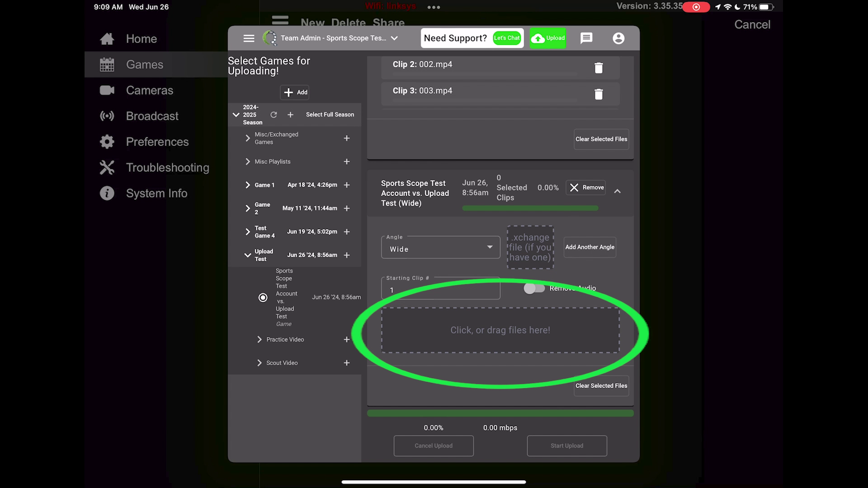Add Game 1 with plus icon
Image resolution: width=868 pixels, height=488 pixels.
pos(347,185)
